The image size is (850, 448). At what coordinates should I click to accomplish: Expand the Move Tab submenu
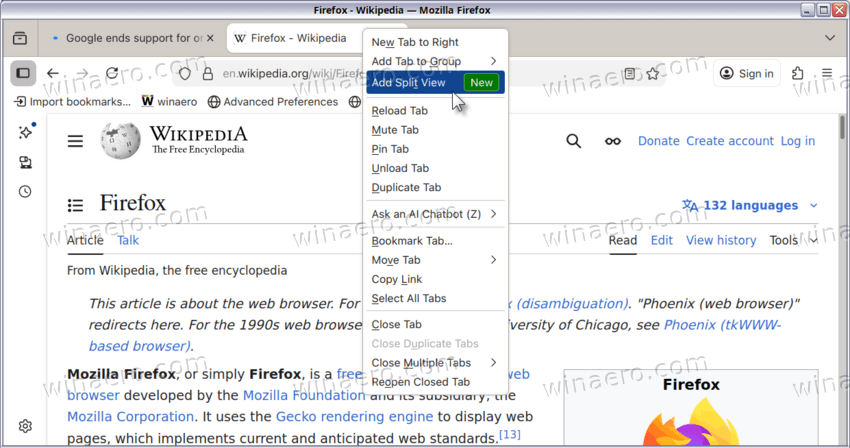point(435,260)
